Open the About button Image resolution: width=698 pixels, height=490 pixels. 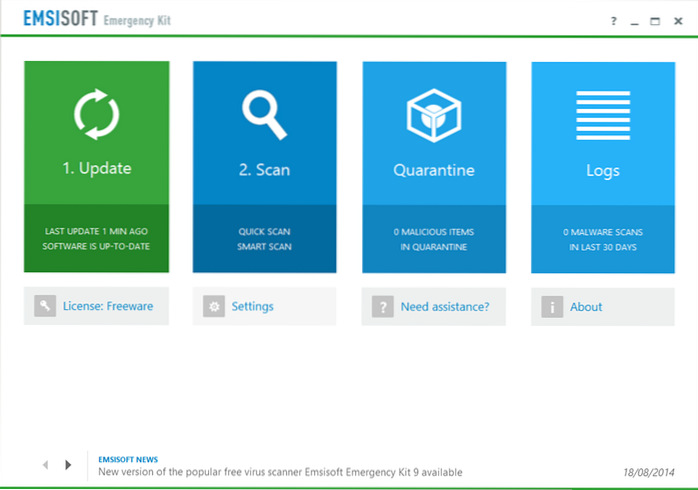tap(586, 307)
